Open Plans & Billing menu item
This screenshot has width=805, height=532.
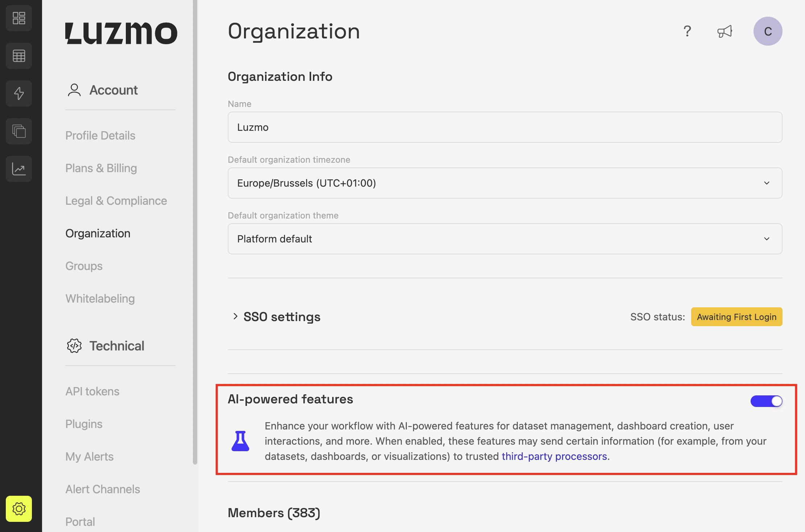click(101, 168)
